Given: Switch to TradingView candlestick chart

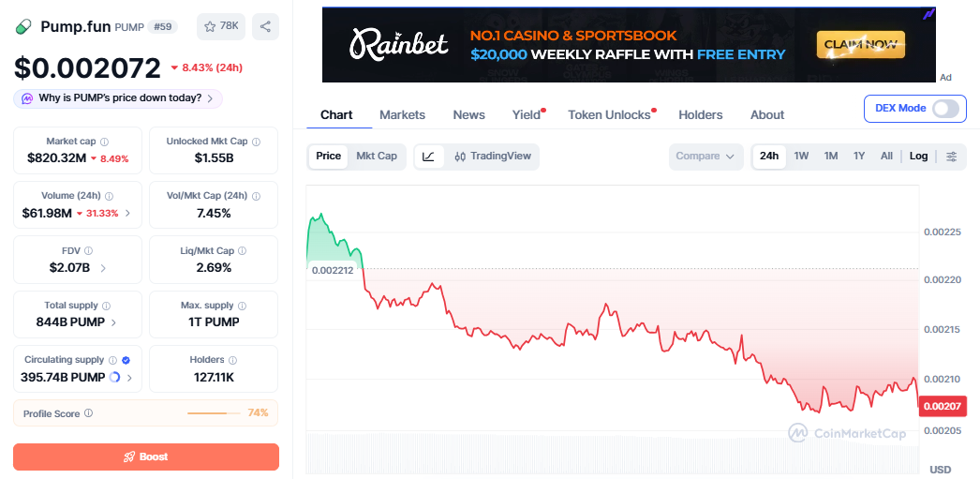Looking at the screenshot, I should click(493, 157).
